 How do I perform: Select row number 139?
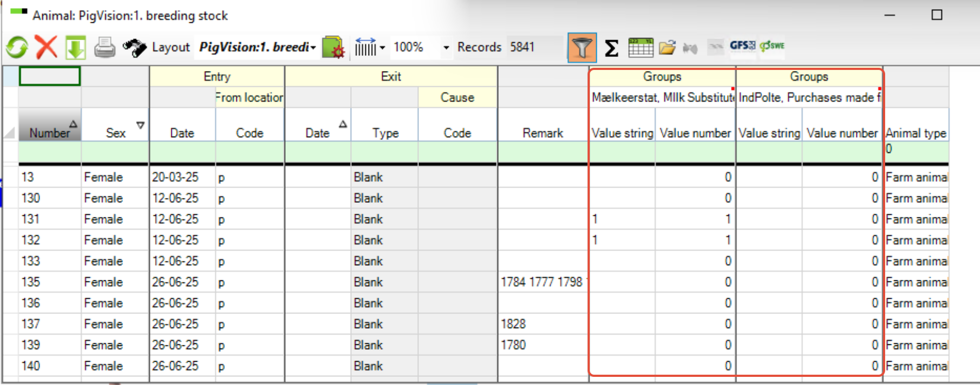tap(50, 345)
